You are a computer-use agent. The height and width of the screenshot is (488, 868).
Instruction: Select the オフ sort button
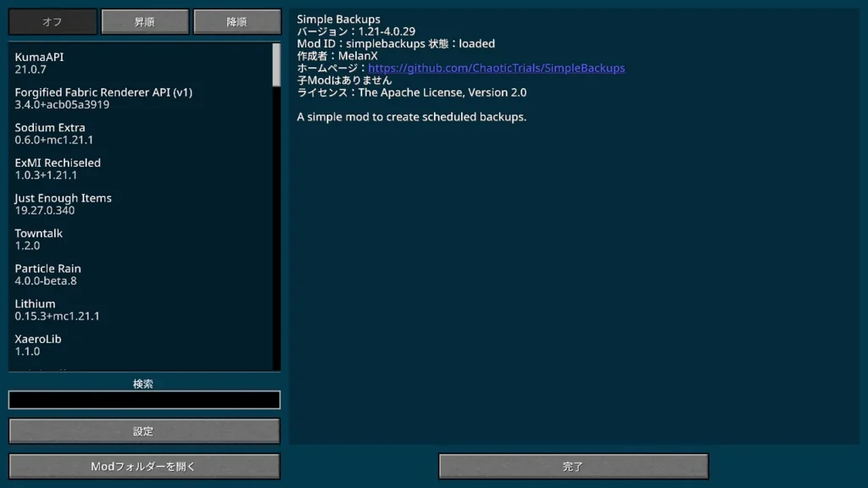[52, 22]
